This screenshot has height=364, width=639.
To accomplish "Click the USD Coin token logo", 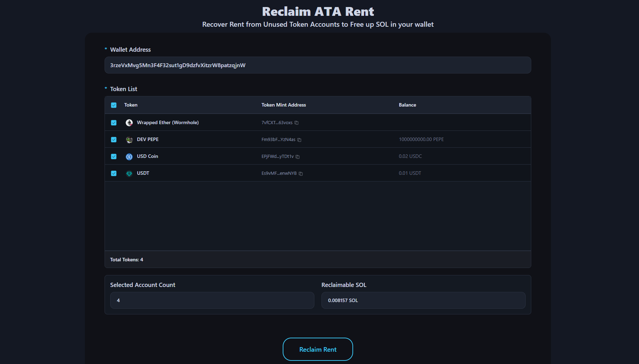I will [x=129, y=157].
